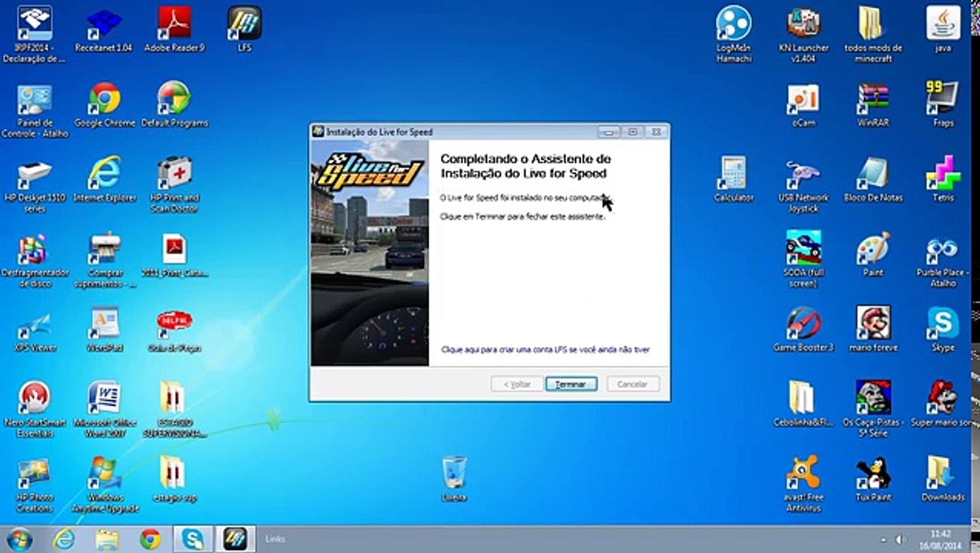The width and height of the screenshot is (980, 553).
Task: Select the LFS desktop shortcut
Action: pyautogui.click(x=245, y=29)
